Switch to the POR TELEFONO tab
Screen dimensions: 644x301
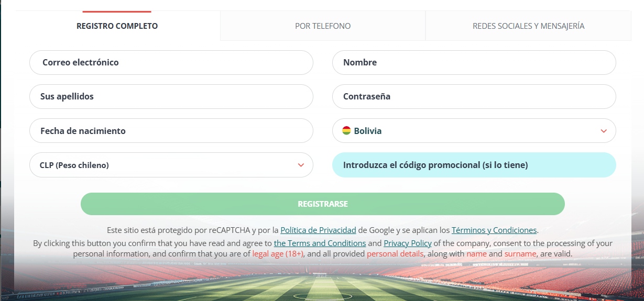pos(323,26)
